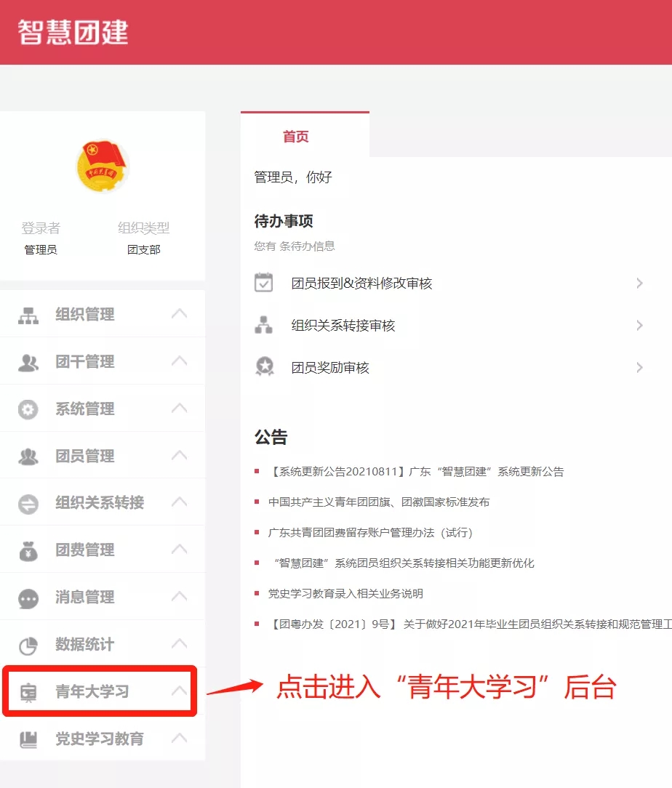Viewport: 672px width, 788px height.
Task: Click the 团干管理 people icon
Action: click(x=28, y=362)
